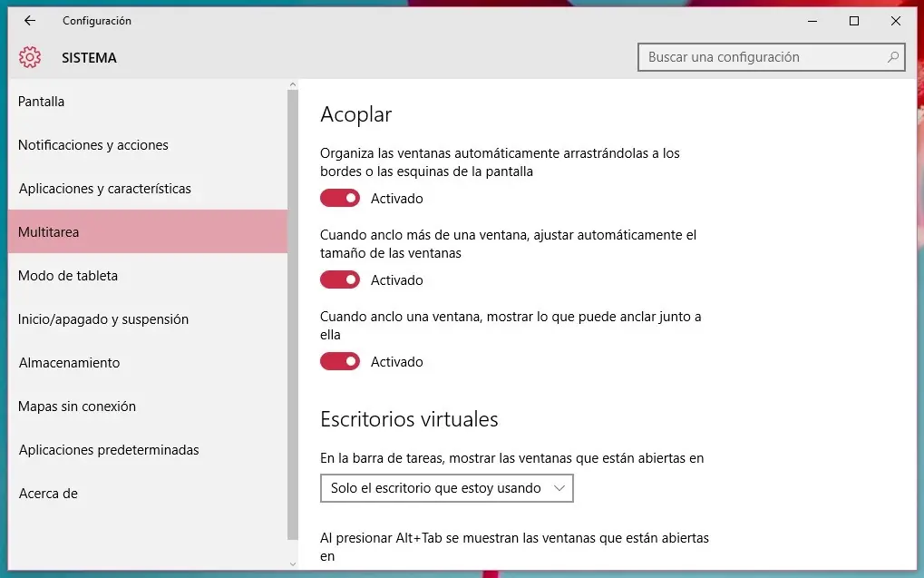
Task: Select Aplicaciones predeterminadas
Action: pos(108,449)
